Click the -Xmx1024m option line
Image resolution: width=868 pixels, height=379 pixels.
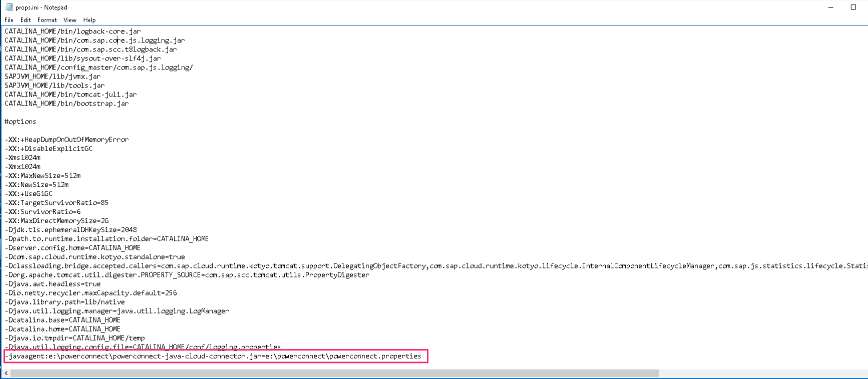point(23,166)
